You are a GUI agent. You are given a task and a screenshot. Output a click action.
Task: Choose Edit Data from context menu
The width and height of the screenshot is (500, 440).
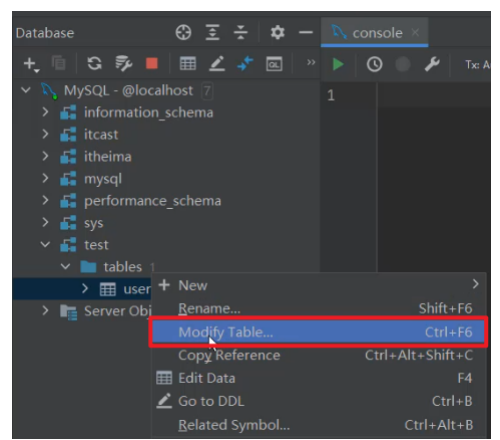point(319,378)
